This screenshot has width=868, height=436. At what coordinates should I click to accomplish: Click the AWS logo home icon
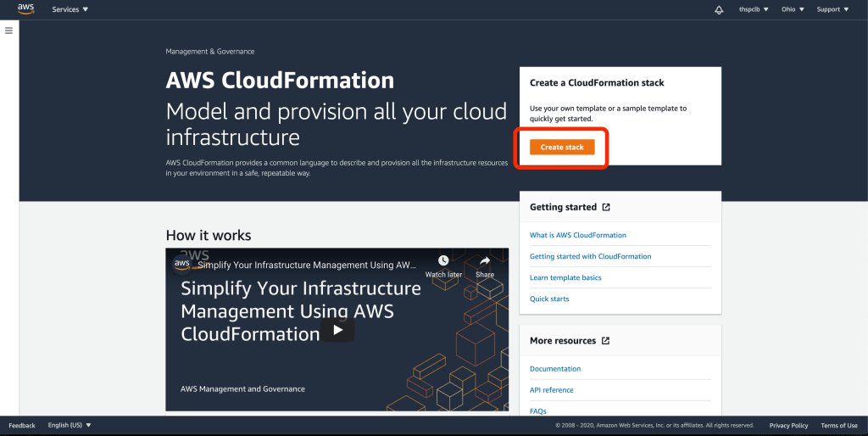pos(25,9)
